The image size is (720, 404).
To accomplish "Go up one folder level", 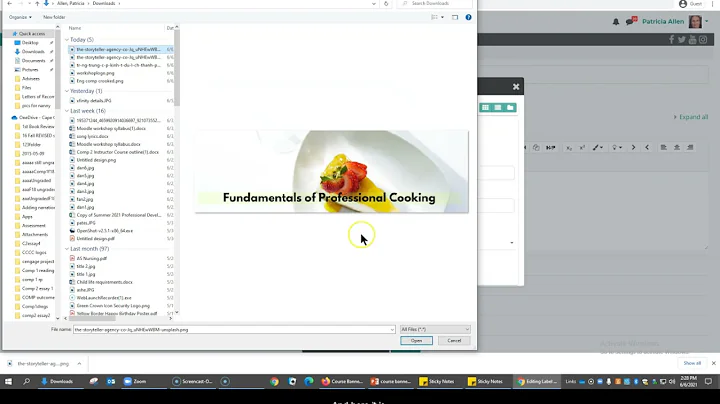I will (37, 4).
